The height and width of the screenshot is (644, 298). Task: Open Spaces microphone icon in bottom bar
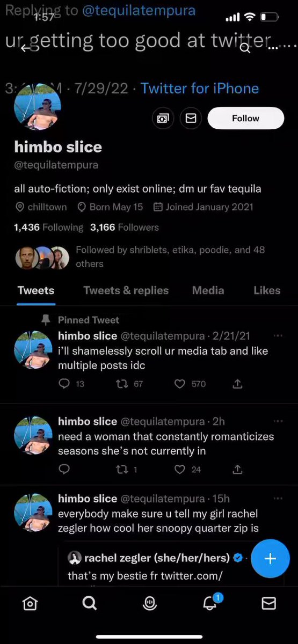click(x=150, y=604)
